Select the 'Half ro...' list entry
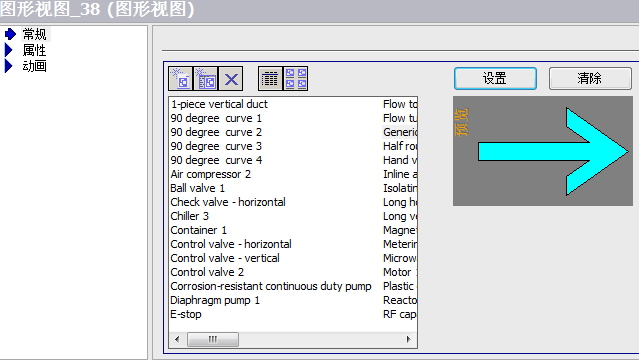This screenshot has height=360, width=639. pyautogui.click(x=400, y=146)
